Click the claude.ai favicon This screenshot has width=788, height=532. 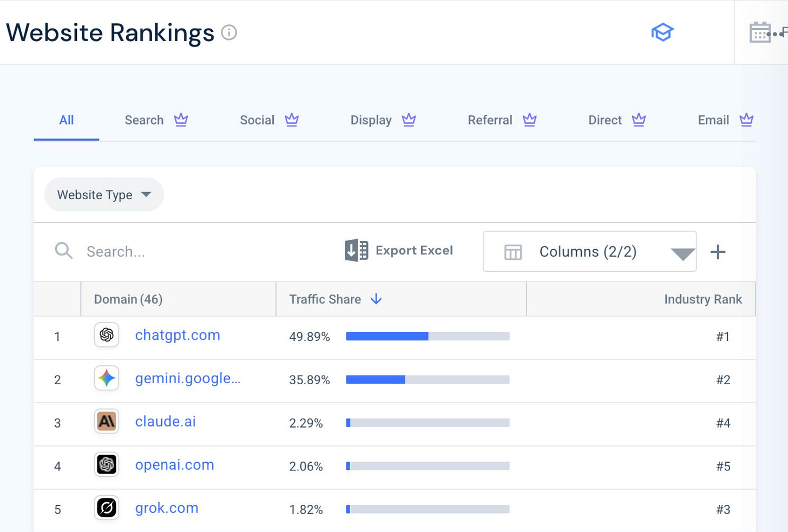(107, 422)
